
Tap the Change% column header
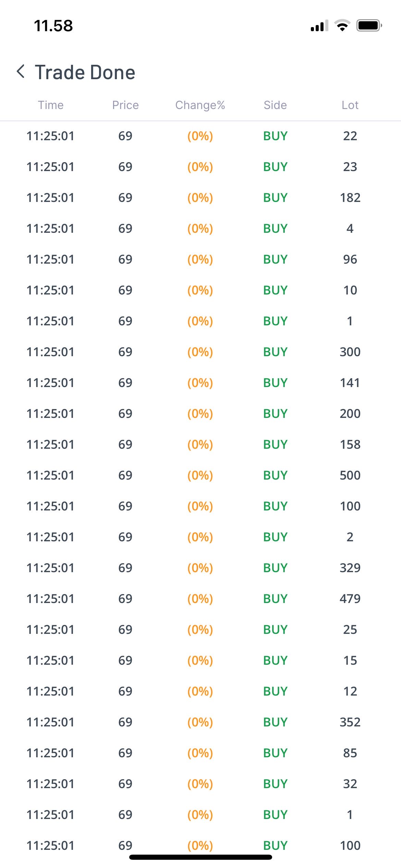pyautogui.click(x=200, y=105)
